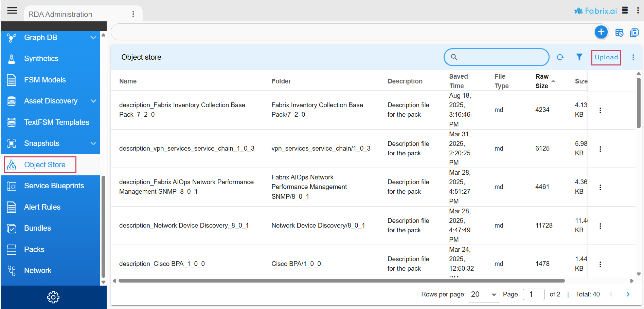Expand the Graph DB menu
The image size is (644, 309).
point(93,38)
